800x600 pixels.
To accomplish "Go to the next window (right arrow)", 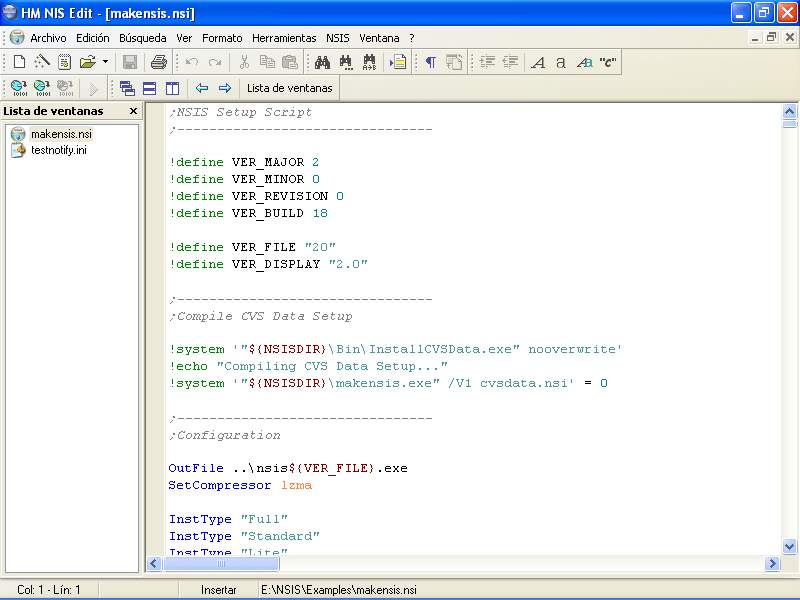I will coord(225,88).
